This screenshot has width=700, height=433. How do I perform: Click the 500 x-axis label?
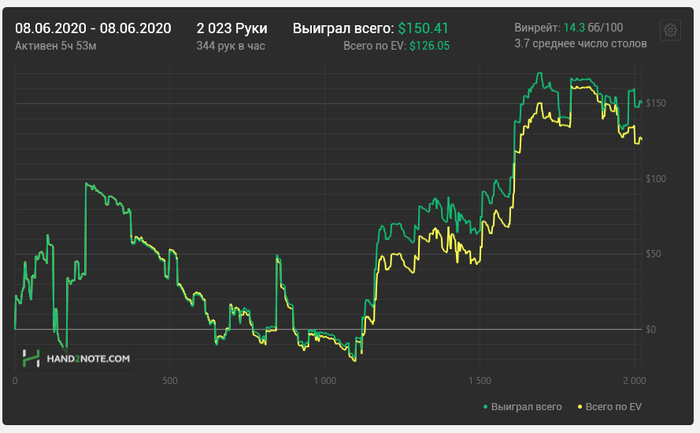pos(170,381)
